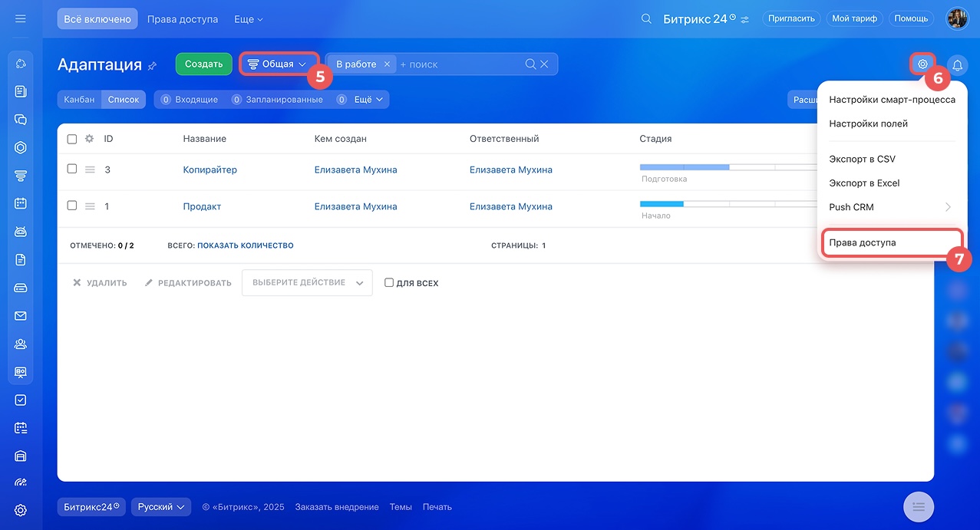
Task: Open user profile avatar
Action: (x=957, y=18)
